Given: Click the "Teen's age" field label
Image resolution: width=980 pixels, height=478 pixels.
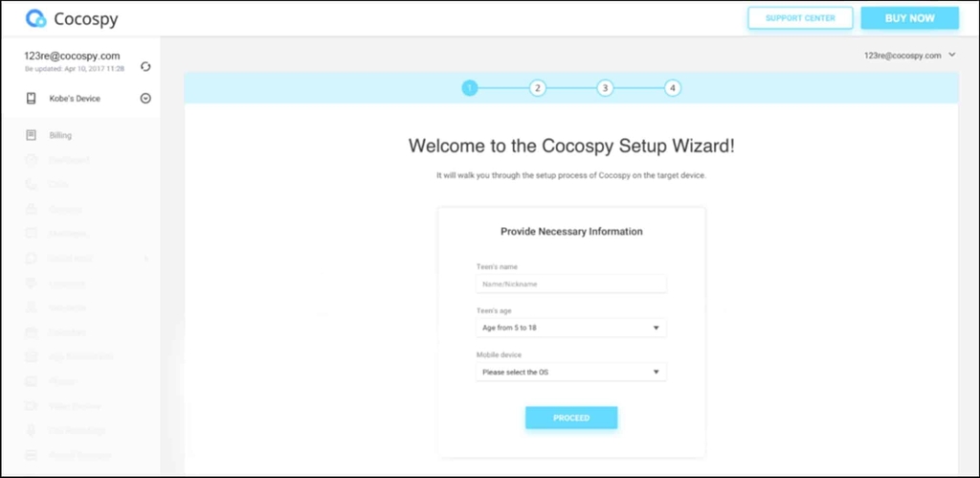Looking at the screenshot, I should click(494, 311).
